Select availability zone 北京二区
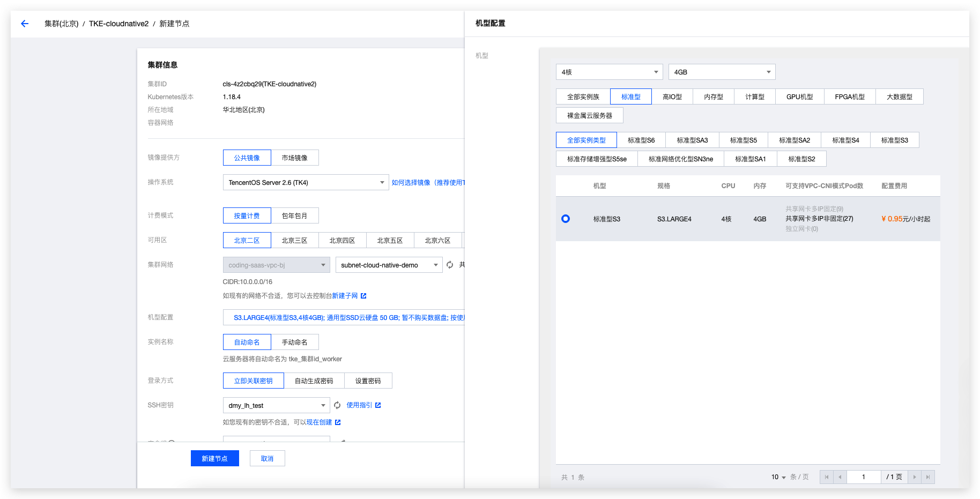 247,240
